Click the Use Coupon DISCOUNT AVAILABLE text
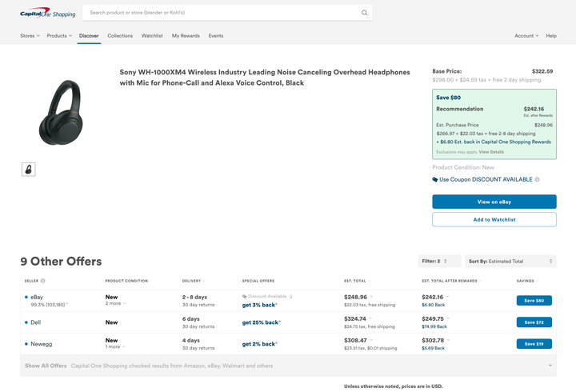 click(x=486, y=179)
